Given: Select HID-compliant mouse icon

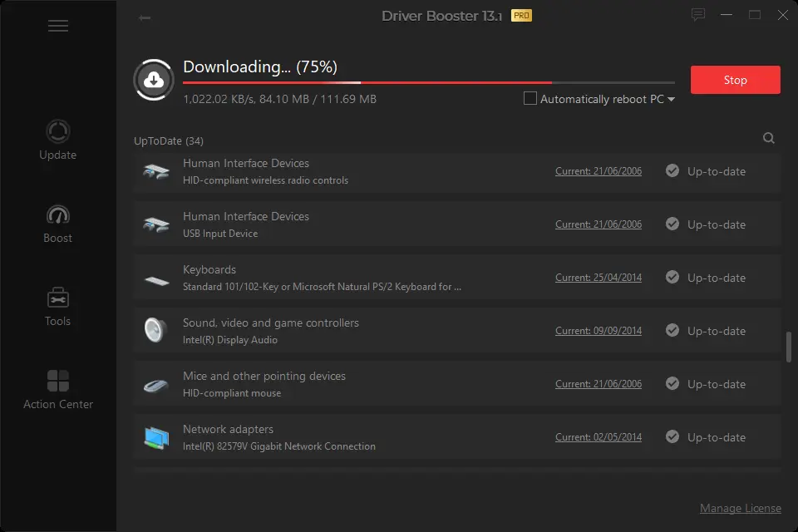Looking at the screenshot, I should pos(156,386).
